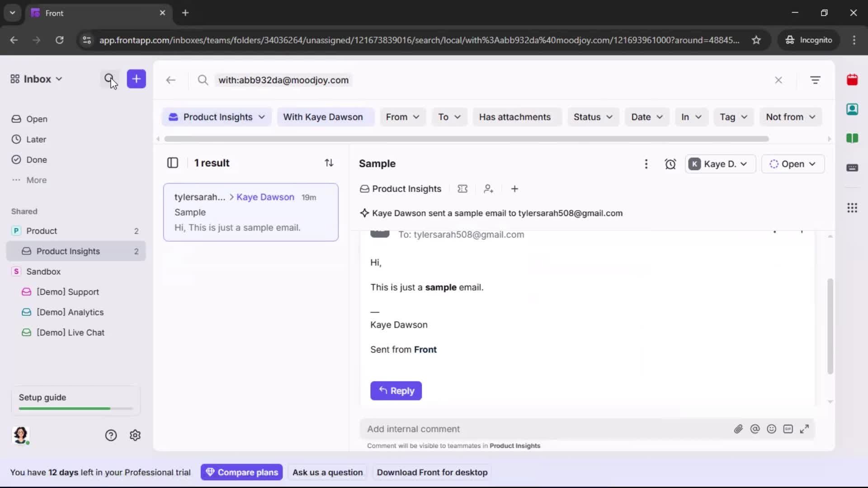Open the Status filter dropdown

tap(593, 117)
